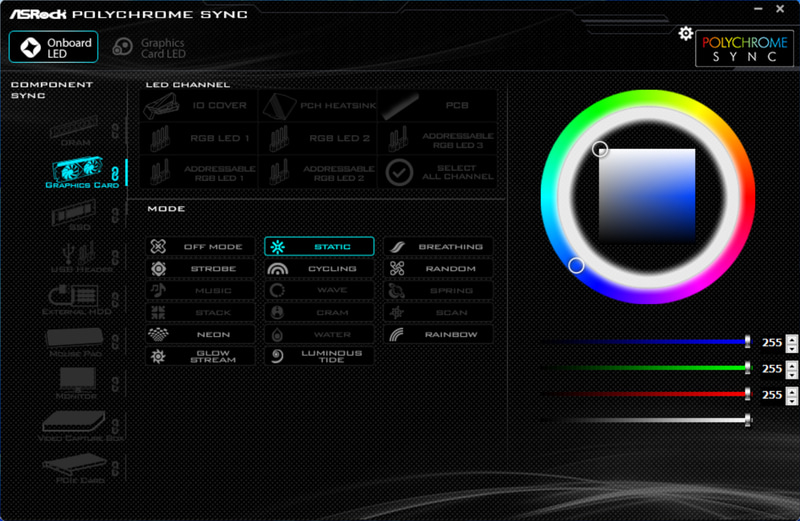This screenshot has height=521, width=800.
Task: Click blue value field showing 255
Action: (771, 342)
